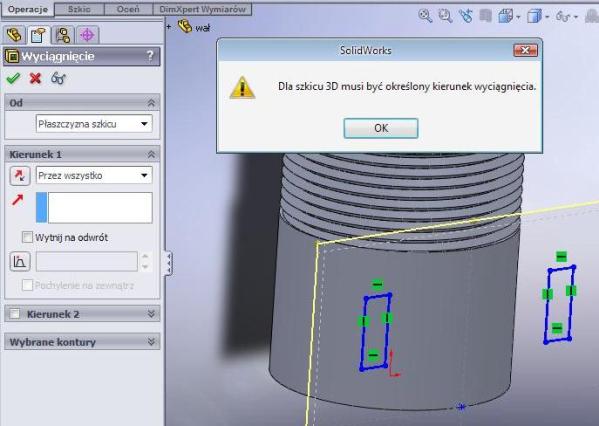Open Płaszczyzna szkicu dropdown

pos(94,124)
